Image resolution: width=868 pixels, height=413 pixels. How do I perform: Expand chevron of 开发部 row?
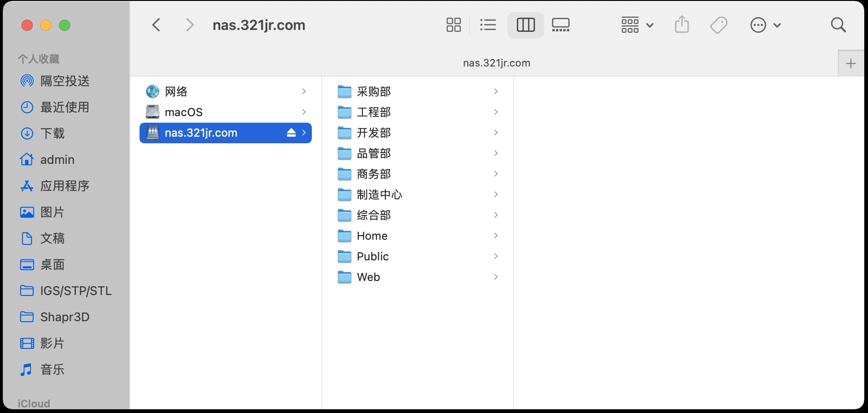[496, 133]
